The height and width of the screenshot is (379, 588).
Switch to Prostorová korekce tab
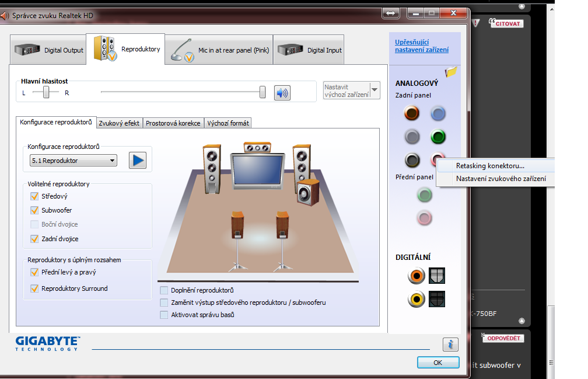point(173,123)
